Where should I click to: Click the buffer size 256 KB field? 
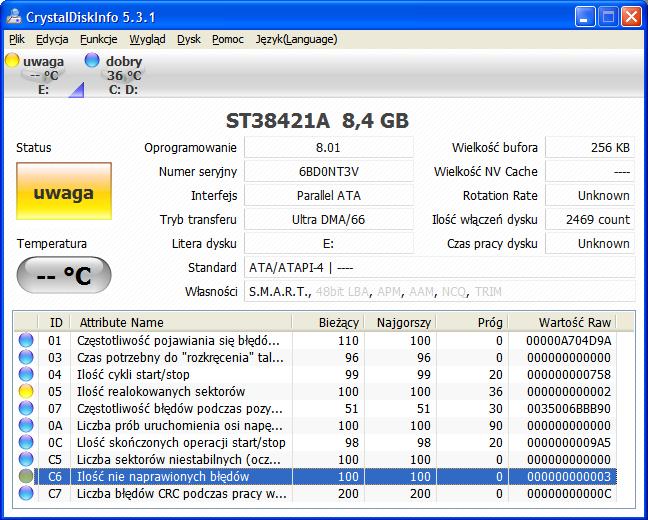pyautogui.click(x=590, y=148)
